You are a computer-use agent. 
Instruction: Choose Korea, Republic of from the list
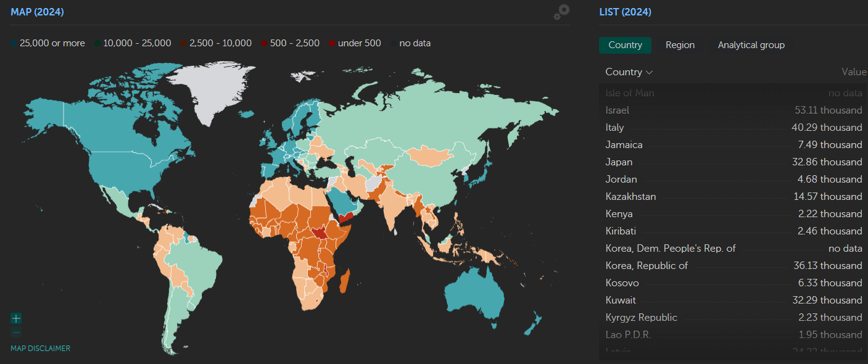[x=647, y=266]
